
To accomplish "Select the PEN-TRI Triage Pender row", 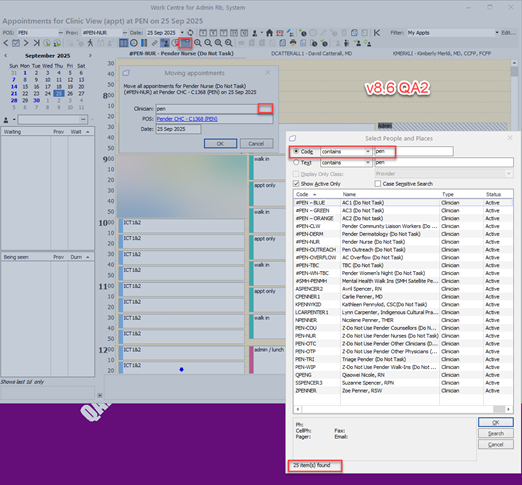I will pyautogui.click(x=403, y=359).
